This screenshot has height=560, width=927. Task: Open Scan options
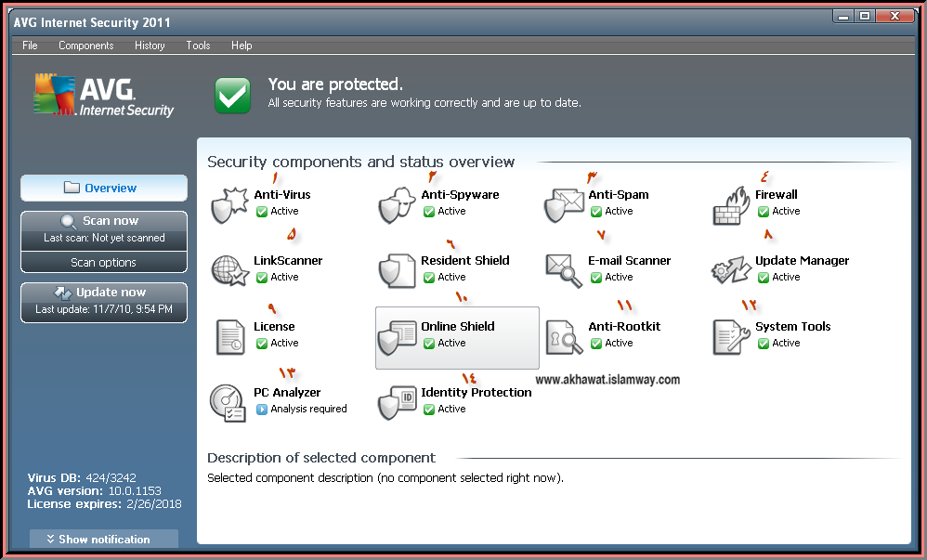pos(104,263)
